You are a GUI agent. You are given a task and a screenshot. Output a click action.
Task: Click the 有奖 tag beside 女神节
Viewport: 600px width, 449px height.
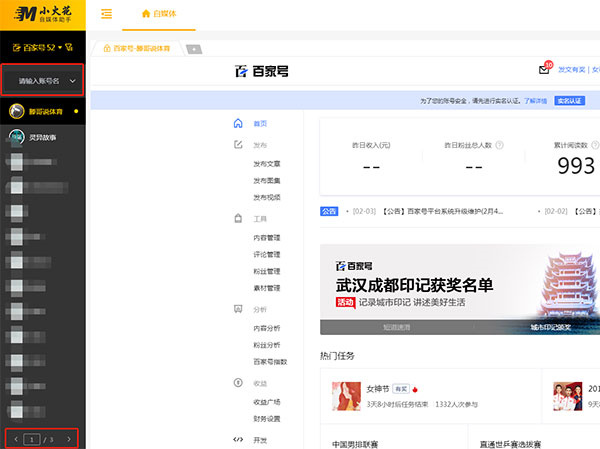click(x=401, y=389)
